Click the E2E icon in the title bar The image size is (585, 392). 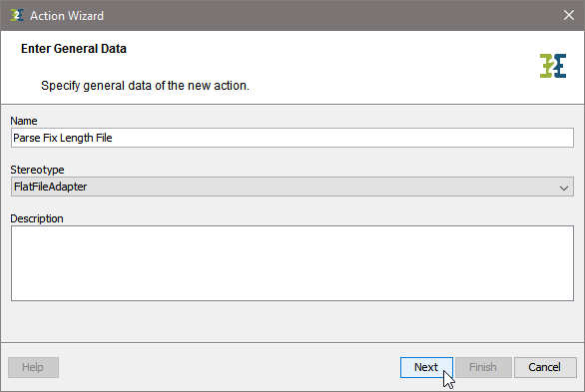16,15
